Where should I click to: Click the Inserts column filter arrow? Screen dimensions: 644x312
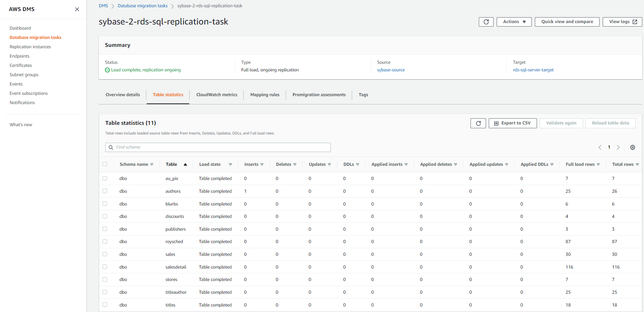pos(262,164)
